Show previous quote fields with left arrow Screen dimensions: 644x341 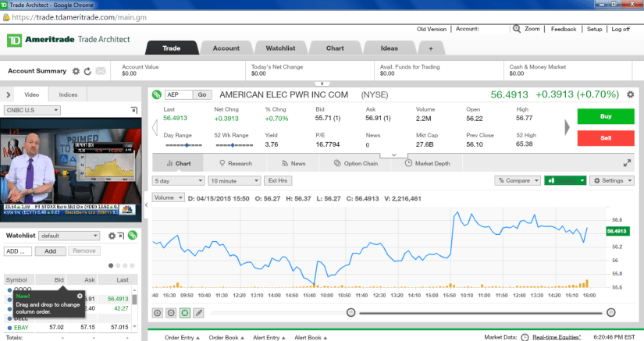pyautogui.click(x=155, y=127)
